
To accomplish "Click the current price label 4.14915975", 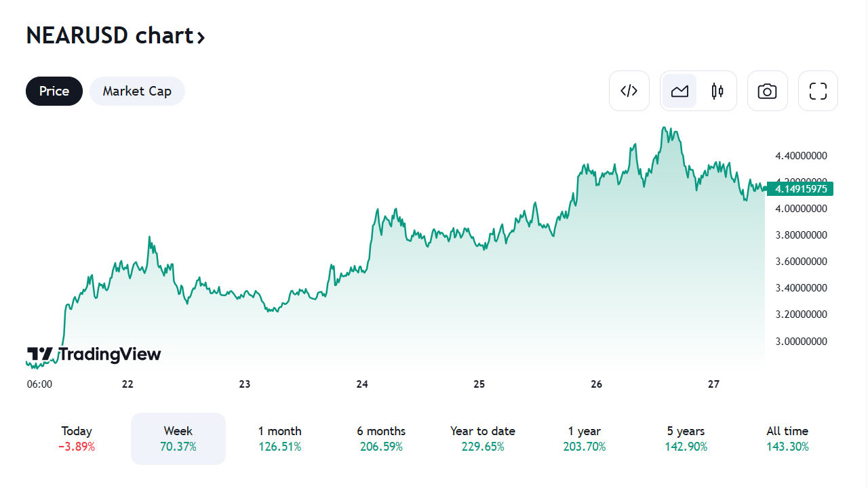I will coord(801,188).
